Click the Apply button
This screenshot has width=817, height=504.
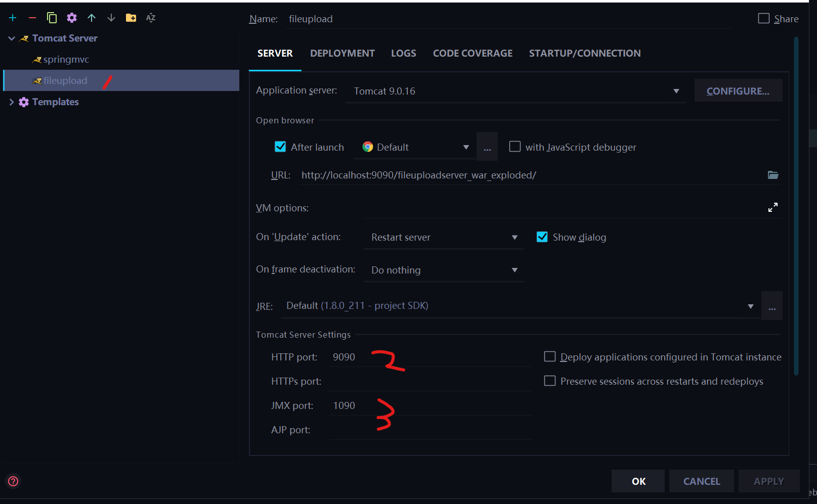click(769, 481)
